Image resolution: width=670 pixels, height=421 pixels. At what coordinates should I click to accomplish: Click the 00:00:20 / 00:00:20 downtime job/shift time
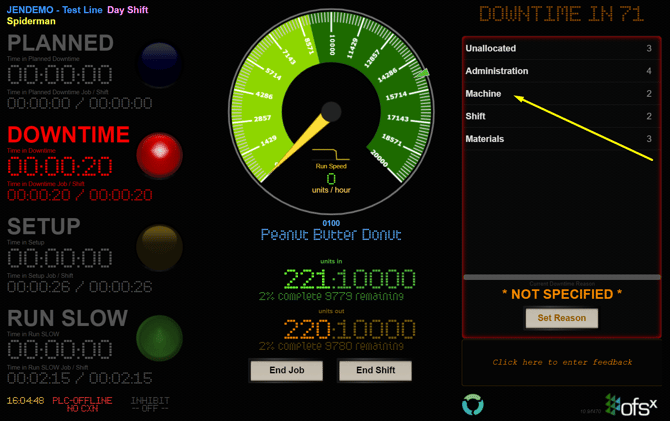click(x=79, y=195)
